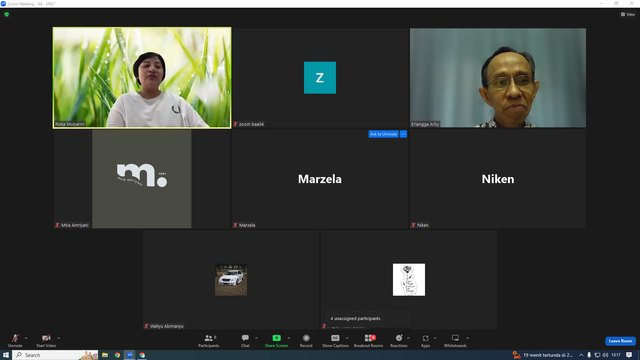The height and width of the screenshot is (360, 640).
Task: Open Zoom Apps
Action: point(425,340)
